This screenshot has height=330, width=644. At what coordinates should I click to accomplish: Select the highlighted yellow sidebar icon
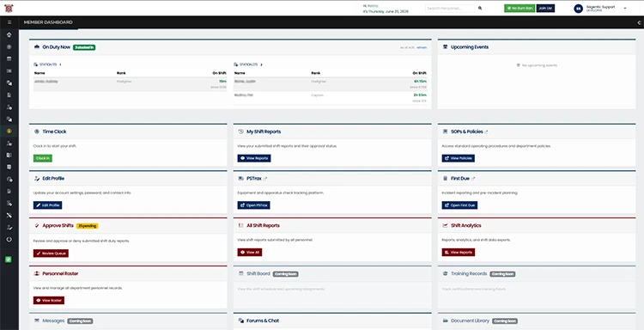(9, 131)
